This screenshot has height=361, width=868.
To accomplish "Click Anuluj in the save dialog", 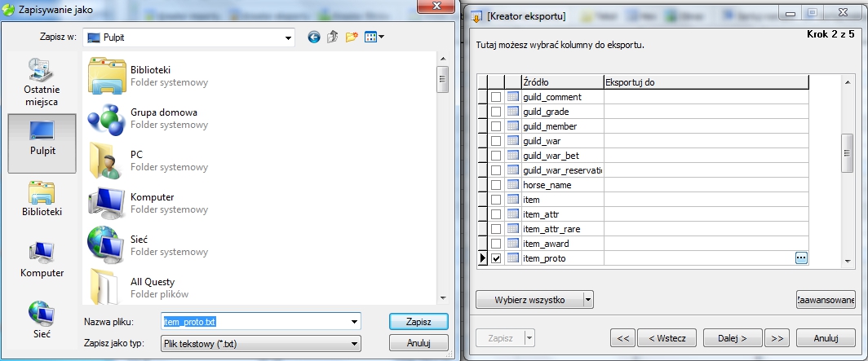I will pyautogui.click(x=418, y=343).
